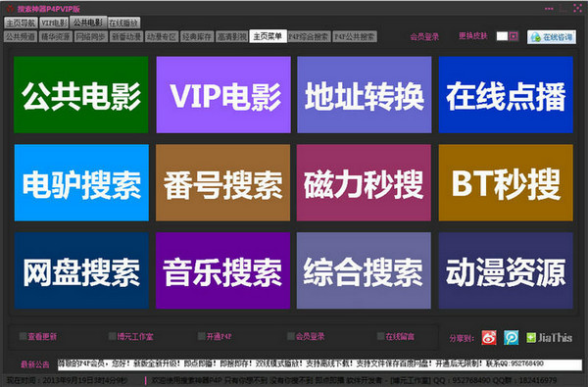Select the 动漫专区 sub-tab

(x=162, y=36)
